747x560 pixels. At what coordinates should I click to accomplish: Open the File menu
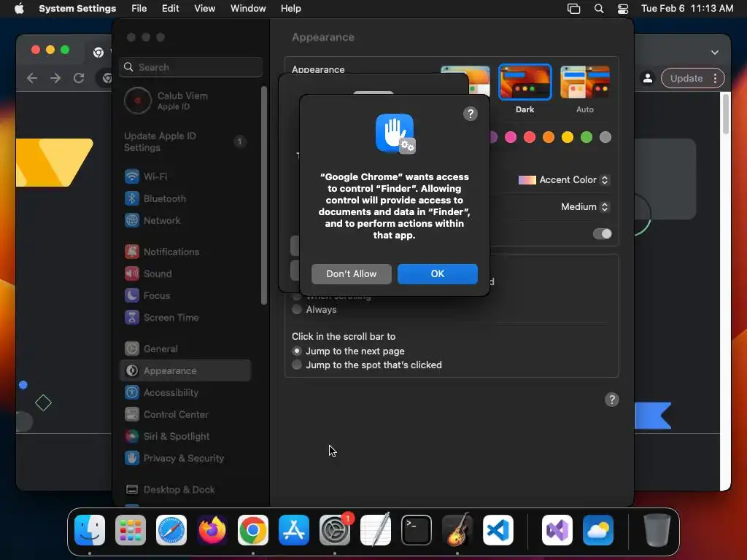point(139,8)
